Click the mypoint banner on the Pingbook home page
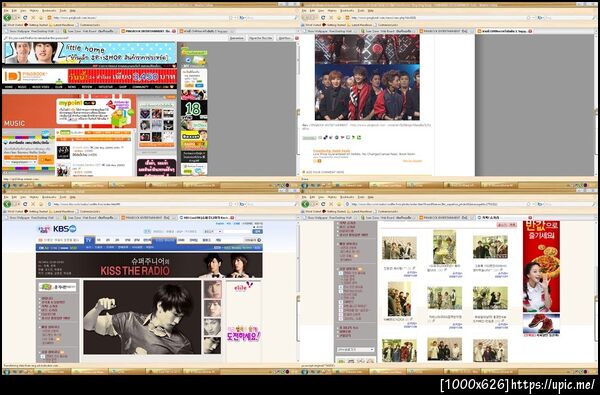This screenshot has width=600, height=395. tap(96, 111)
